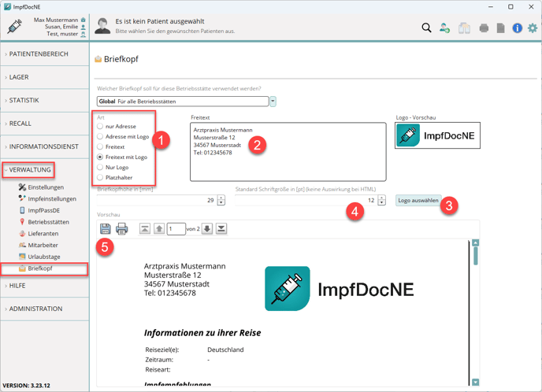Image resolution: width=542 pixels, height=392 pixels.
Task: Open settings via the gear icon
Action: [x=533, y=28]
